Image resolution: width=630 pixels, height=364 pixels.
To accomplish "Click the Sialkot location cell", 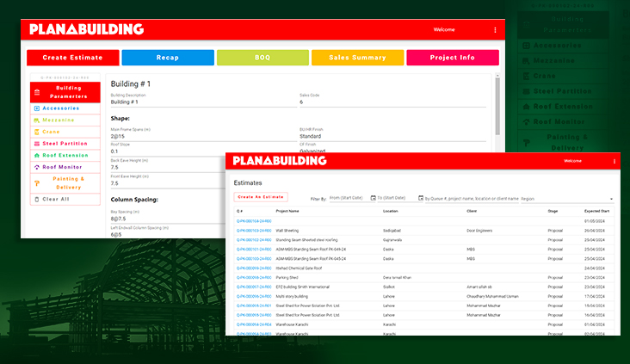I will [x=388, y=287].
